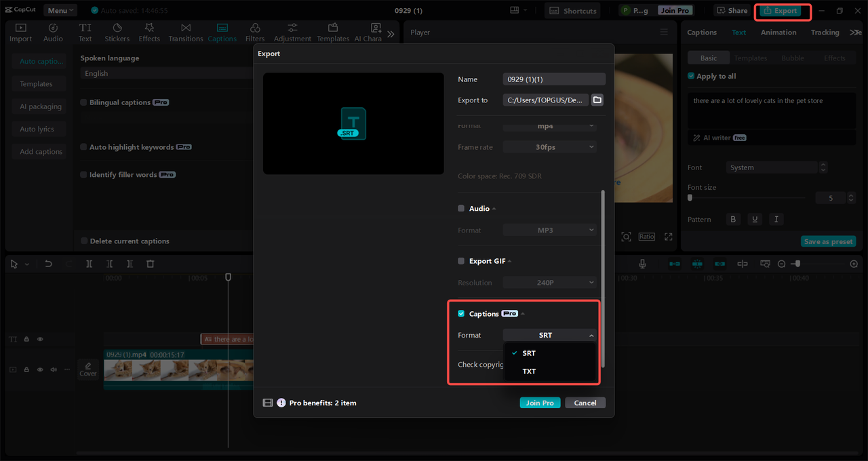The width and height of the screenshot is (868, 461).
Task: Uncheck the Captions export checkbox
Action: 461,313
